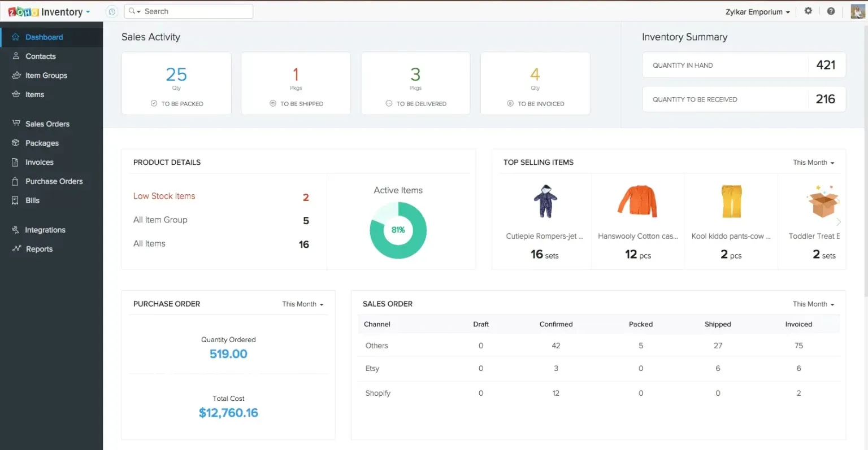
Task: Click the Active Items donut chart
Action: [398, 230]
